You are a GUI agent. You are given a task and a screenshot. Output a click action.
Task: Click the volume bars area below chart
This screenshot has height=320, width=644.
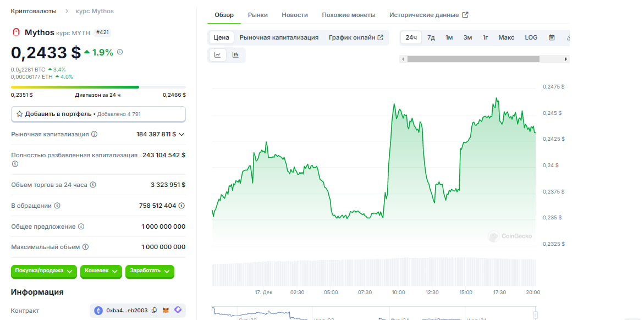click(374, 272)
